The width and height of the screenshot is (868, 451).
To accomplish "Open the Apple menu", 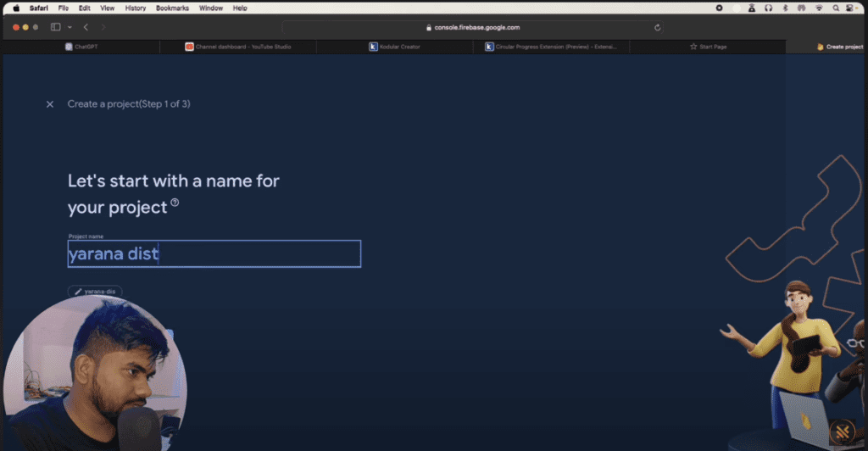I will (x=15, y=8).
